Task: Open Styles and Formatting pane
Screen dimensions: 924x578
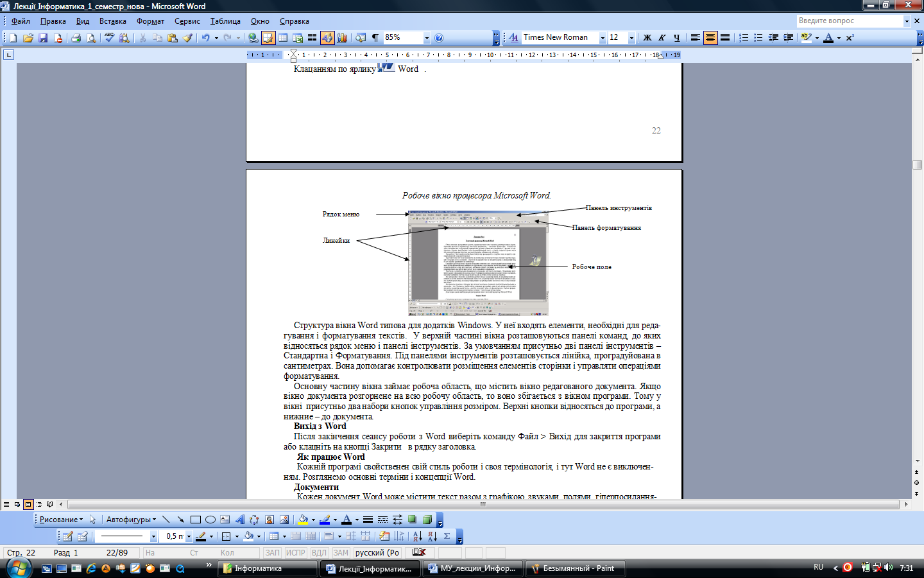Action: (x=513, y=38)
